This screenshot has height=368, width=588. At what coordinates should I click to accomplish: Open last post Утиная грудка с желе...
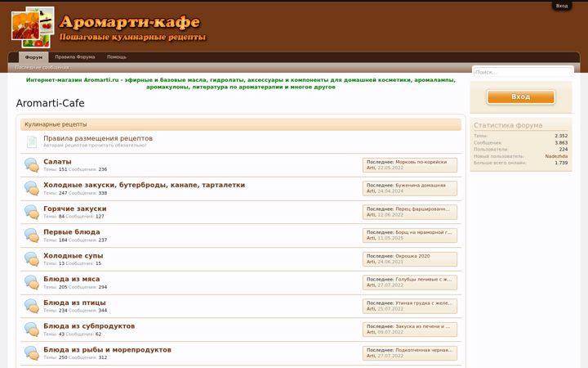point(424,303)
